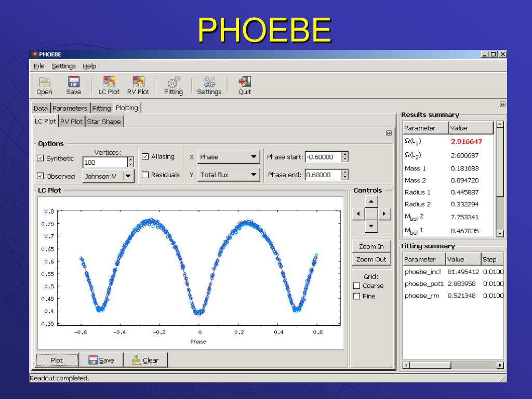The height and width of the screenshot is (399, 532).
Task: Pan the plot up with the up arrow
Action: pyautogui.click(x=371, y=202)
